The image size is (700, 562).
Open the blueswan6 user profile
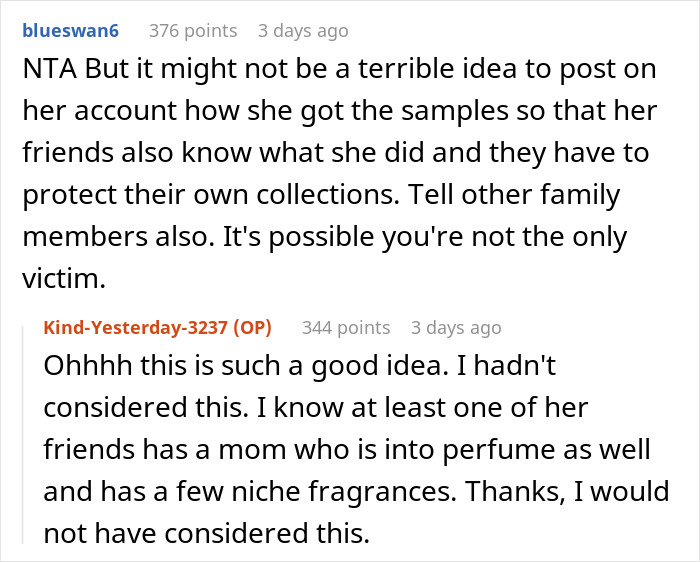coord(68,31)
